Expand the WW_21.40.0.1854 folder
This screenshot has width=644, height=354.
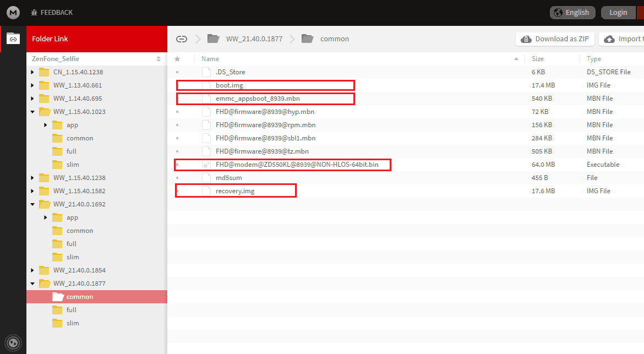[x=32, y=270]
